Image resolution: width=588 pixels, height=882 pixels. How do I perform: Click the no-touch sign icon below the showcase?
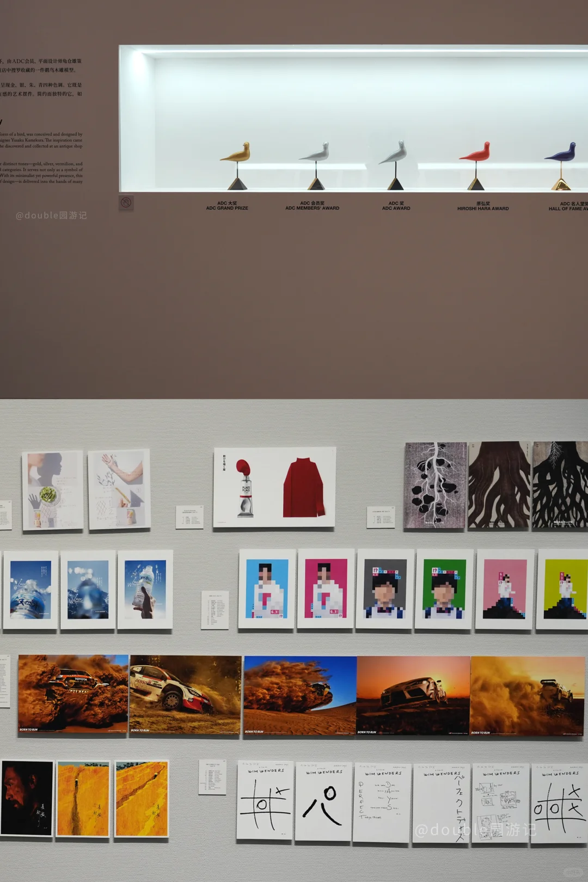click(126, 203)
